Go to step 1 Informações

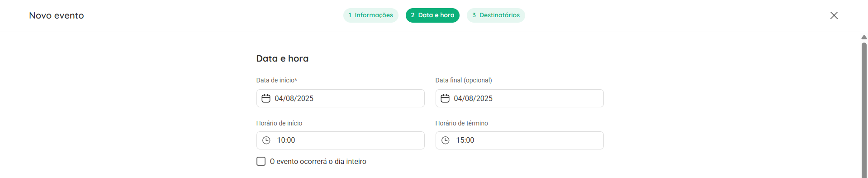pos(370,15)
